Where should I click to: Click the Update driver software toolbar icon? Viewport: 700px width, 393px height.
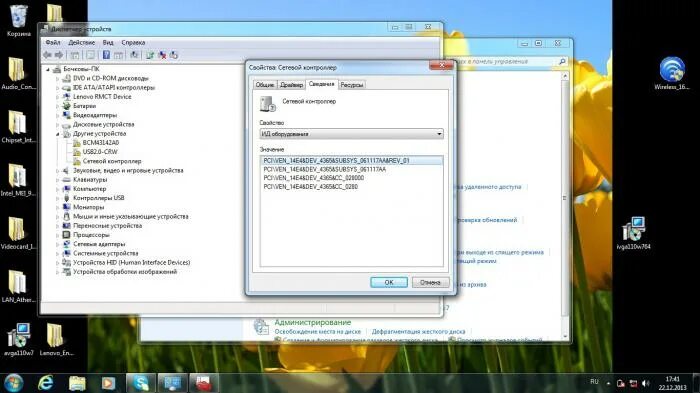coord(150,55)
